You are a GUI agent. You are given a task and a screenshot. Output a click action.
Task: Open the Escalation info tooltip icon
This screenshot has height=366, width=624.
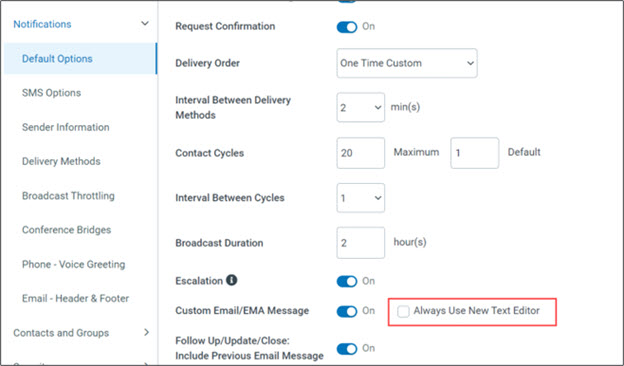(x=232, y=280)
